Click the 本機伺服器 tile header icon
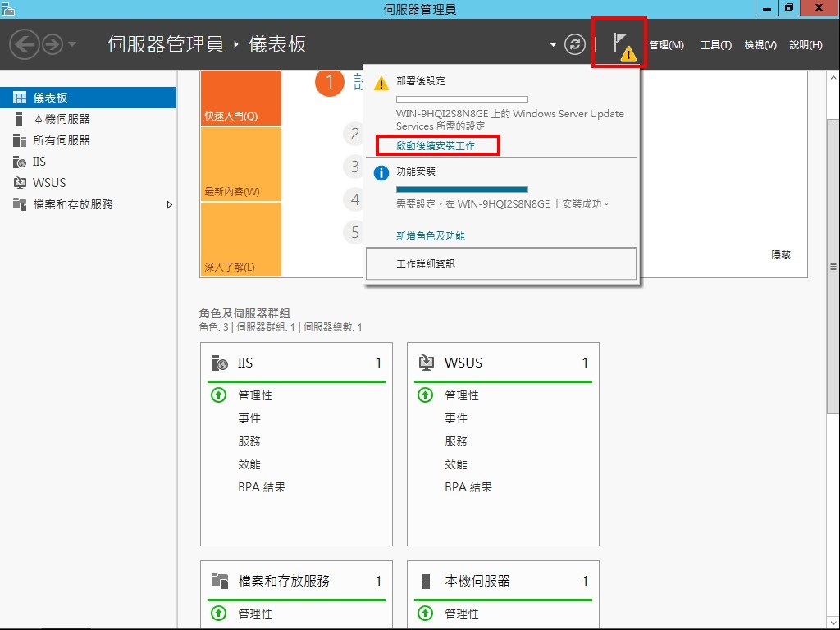Screen dimensions: 840x630 pyautogui.click(x=427, y=581)
